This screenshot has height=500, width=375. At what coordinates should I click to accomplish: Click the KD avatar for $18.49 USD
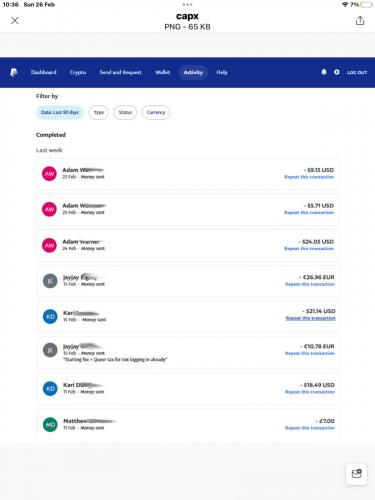click(50, 389)
